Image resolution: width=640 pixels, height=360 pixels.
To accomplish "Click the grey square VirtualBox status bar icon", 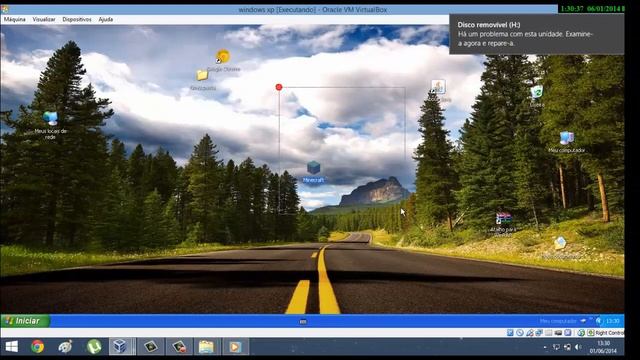I will pyautogui.click(x=549, y=333).
